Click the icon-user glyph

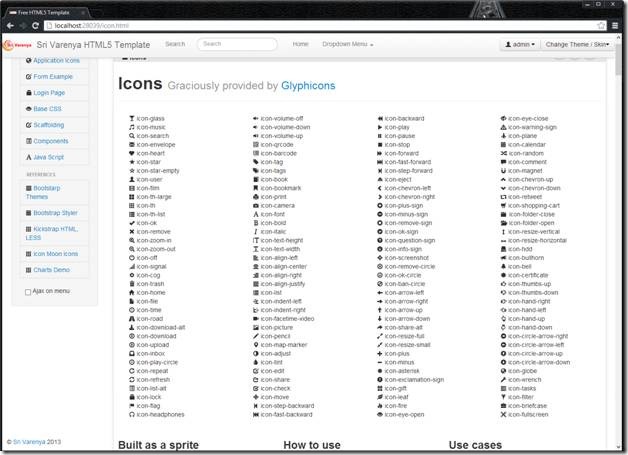tap(132, 179)
